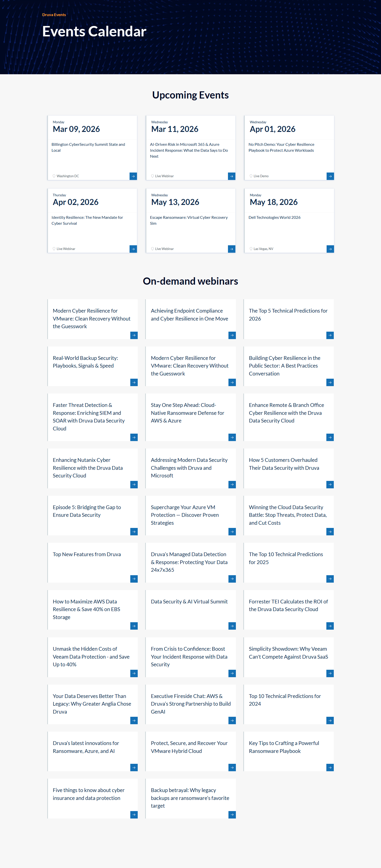Click the Live Demo location label

pyautogui.click(x=261, y=176)
